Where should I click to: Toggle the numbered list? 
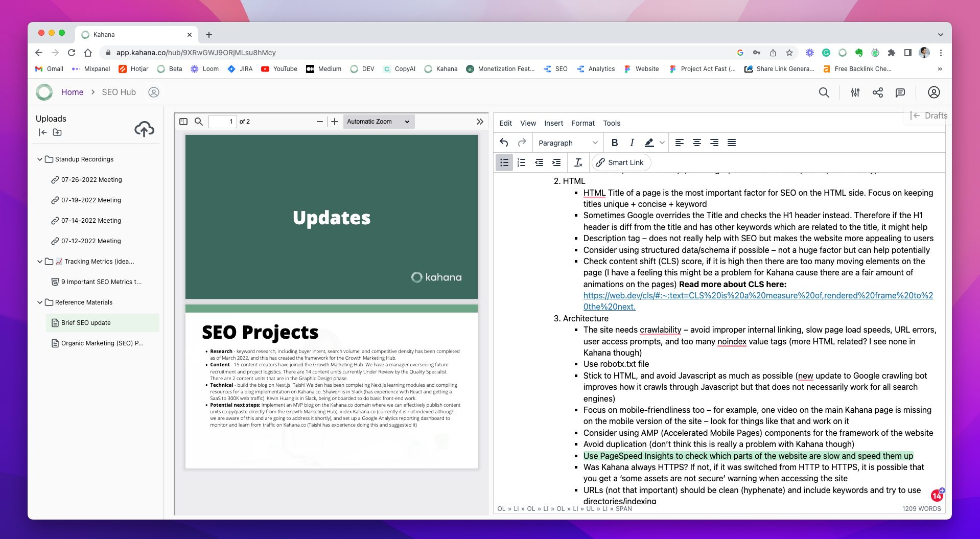521,162
